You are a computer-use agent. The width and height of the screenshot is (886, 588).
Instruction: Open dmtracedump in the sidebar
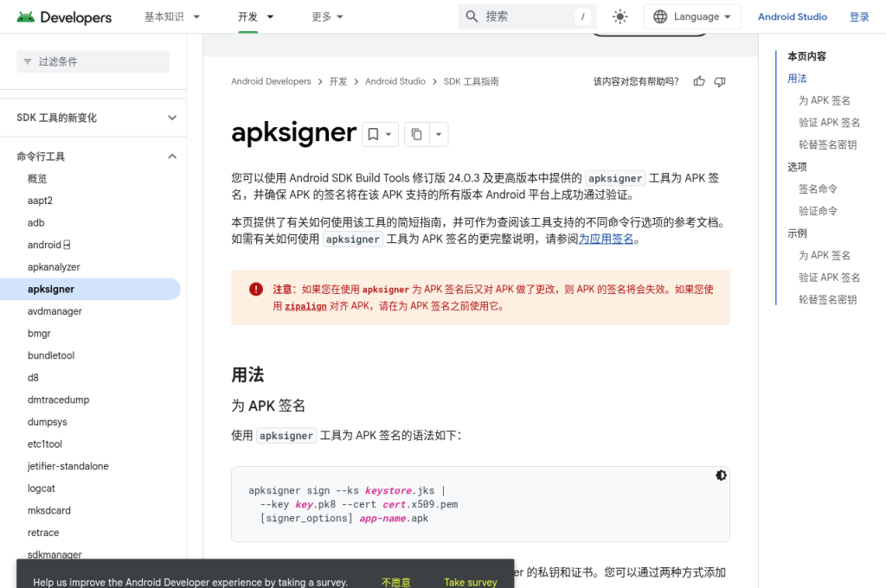pos(58,399)
